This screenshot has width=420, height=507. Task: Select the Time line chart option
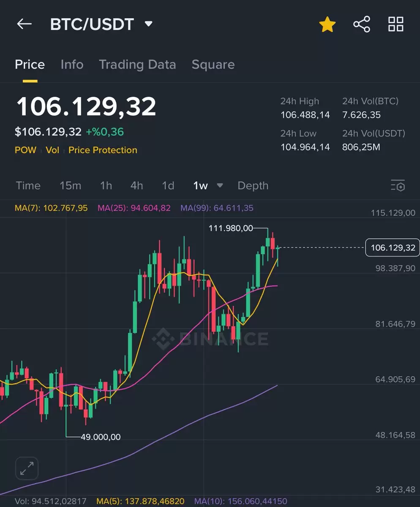pos(28,185)
